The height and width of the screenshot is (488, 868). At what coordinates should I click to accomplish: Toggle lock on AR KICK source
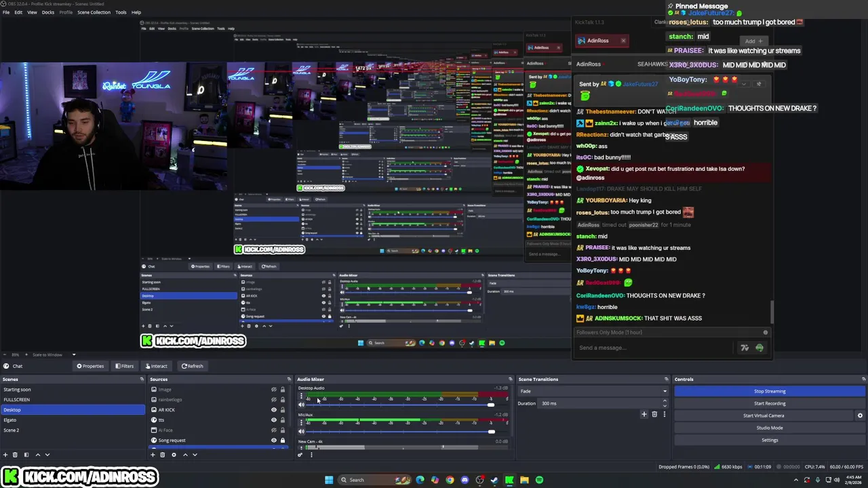[283, 410]
